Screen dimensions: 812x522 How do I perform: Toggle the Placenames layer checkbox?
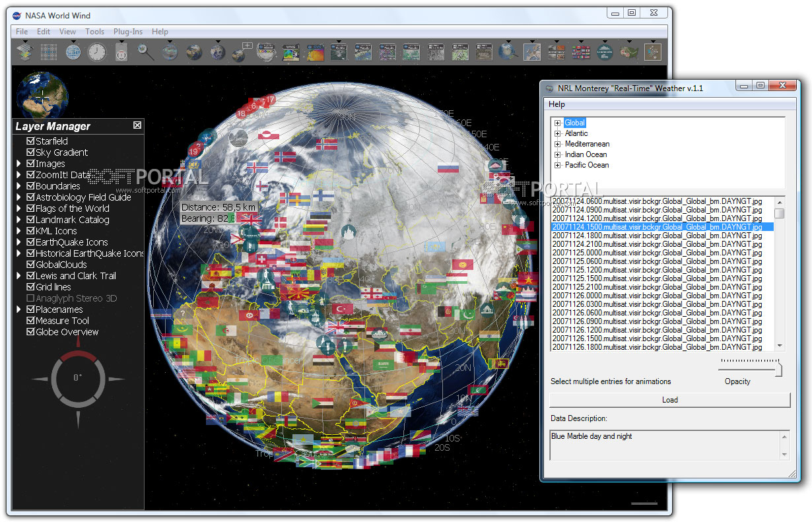[x=30, y=310]
